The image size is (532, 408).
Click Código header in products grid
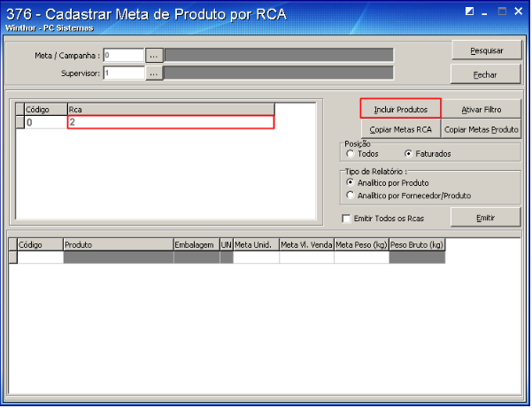coord(41,244)
